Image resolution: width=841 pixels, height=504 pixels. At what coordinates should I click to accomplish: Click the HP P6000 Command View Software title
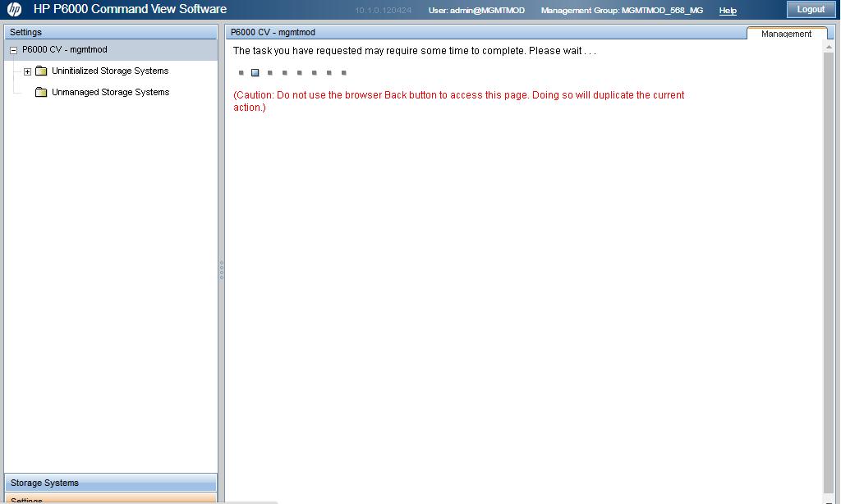click(130, 9)
